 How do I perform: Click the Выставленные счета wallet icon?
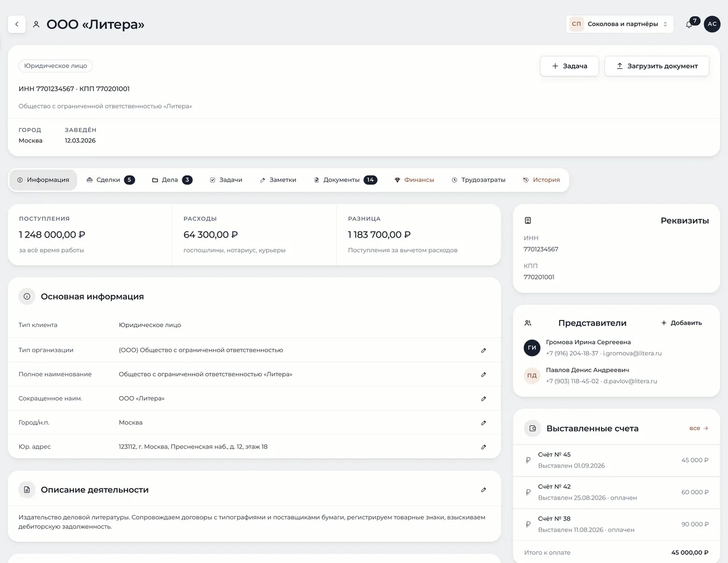click(x=532, y=429)
